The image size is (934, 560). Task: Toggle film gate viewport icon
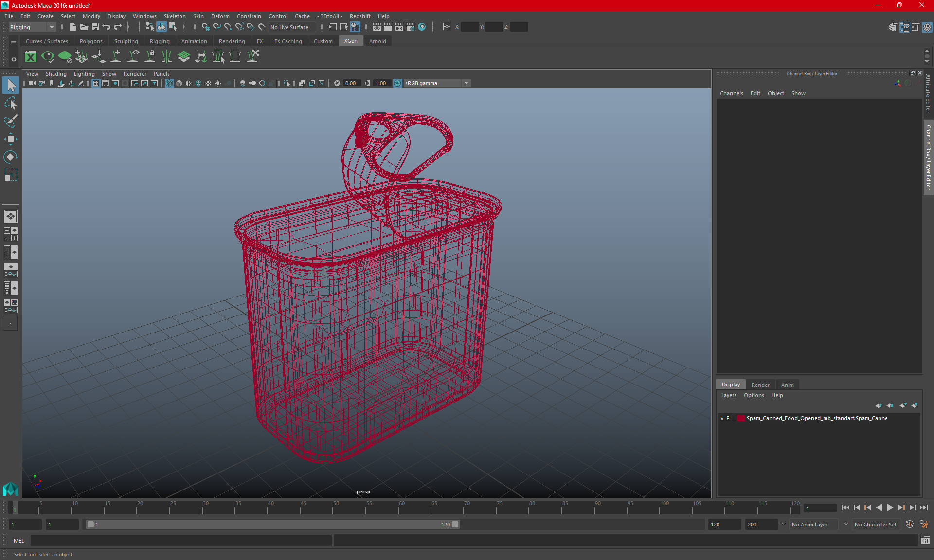[x=106, y=83]
